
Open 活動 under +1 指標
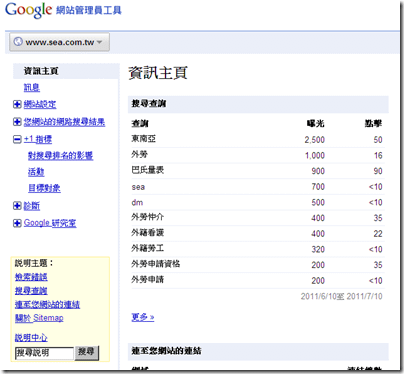click(x=36, y=172)
